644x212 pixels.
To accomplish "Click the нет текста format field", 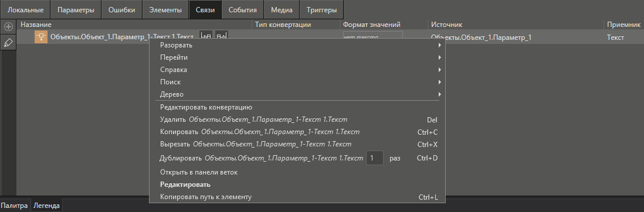I will 372,35.
